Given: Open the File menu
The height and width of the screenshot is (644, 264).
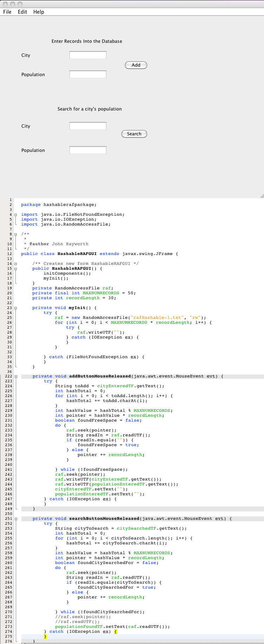Looking at the screenshot, I should point(7,12).
